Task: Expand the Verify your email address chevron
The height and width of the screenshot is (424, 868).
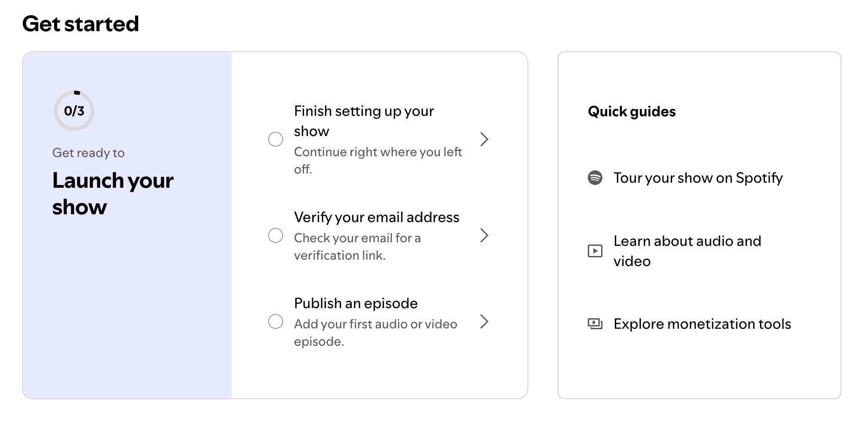Action: (x=484, y=236)
